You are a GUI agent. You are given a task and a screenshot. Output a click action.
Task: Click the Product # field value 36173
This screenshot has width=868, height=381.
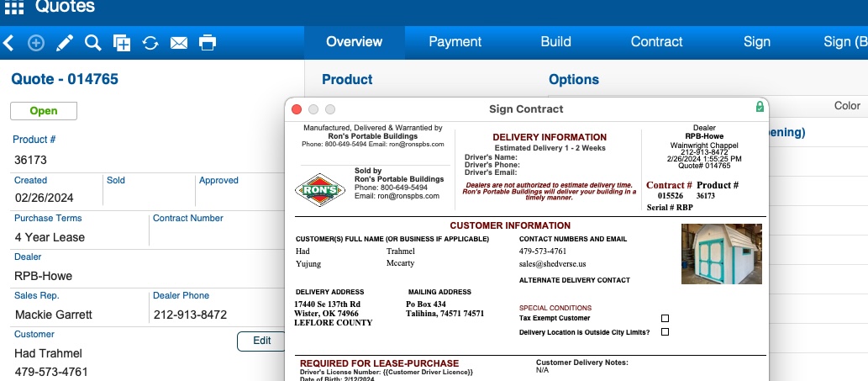[30, 160]
